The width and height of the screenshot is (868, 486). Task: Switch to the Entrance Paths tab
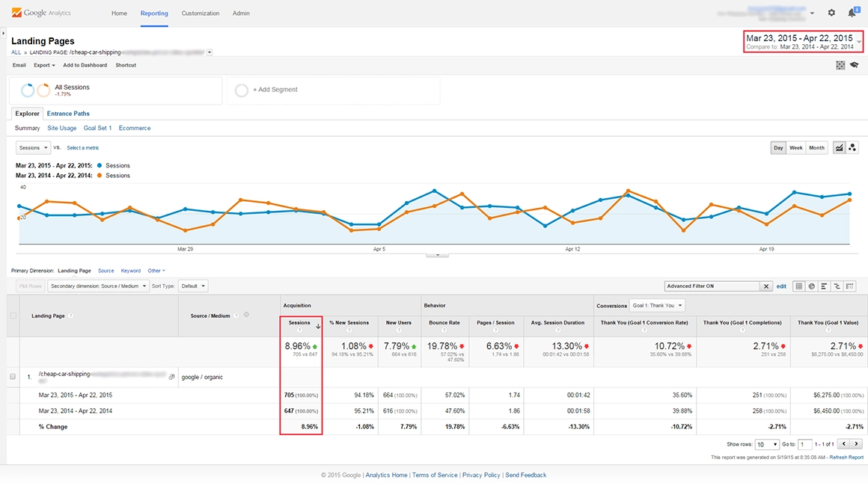[x=68, y=114]
